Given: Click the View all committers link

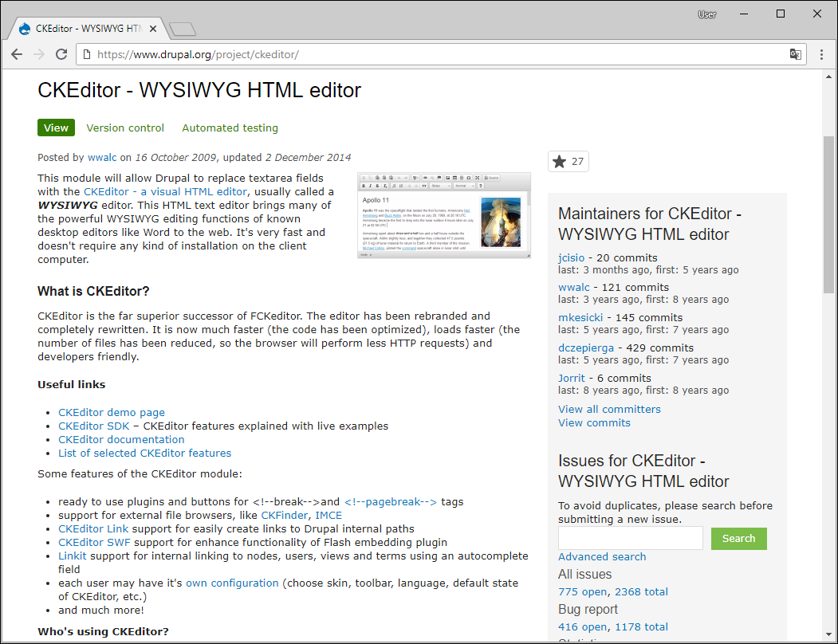Looking at the screenshot, I should (x=609, y=409).
